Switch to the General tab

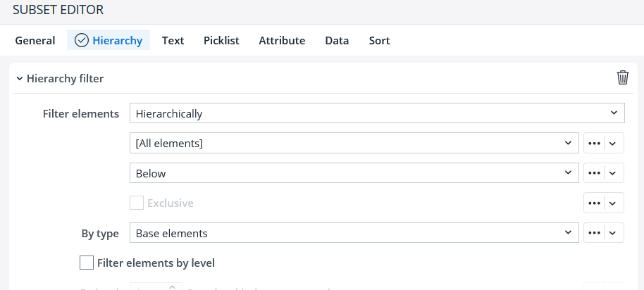[35, 41]
